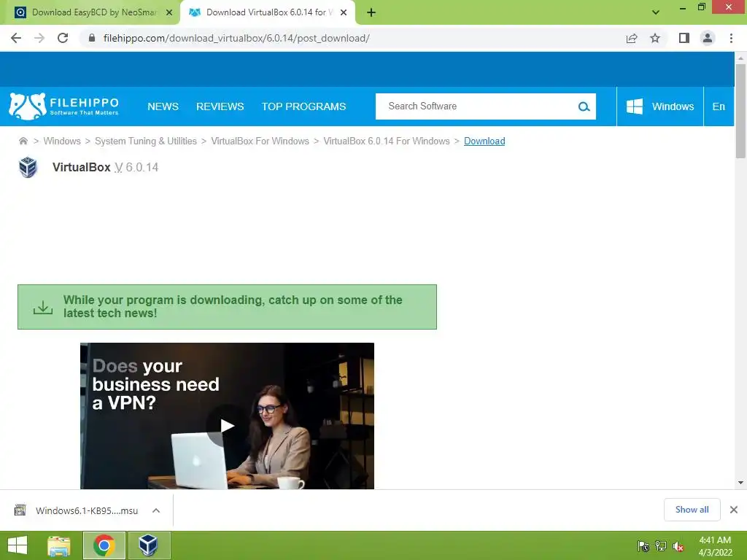This screenshot has width=747, height=560.
Task: Go back using the browser back arrow
Action: pos(16,38)
